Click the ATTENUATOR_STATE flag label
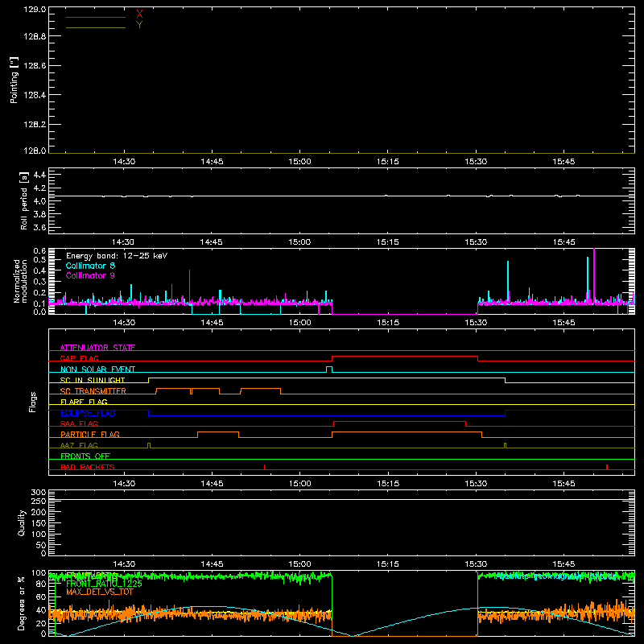644x644 pixels. pos(97,348)
